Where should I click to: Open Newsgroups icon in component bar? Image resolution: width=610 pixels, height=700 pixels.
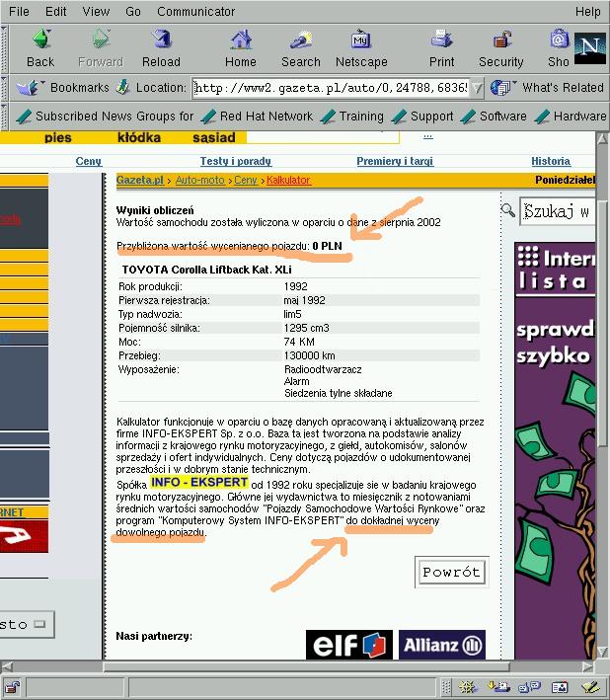(529, 686)
